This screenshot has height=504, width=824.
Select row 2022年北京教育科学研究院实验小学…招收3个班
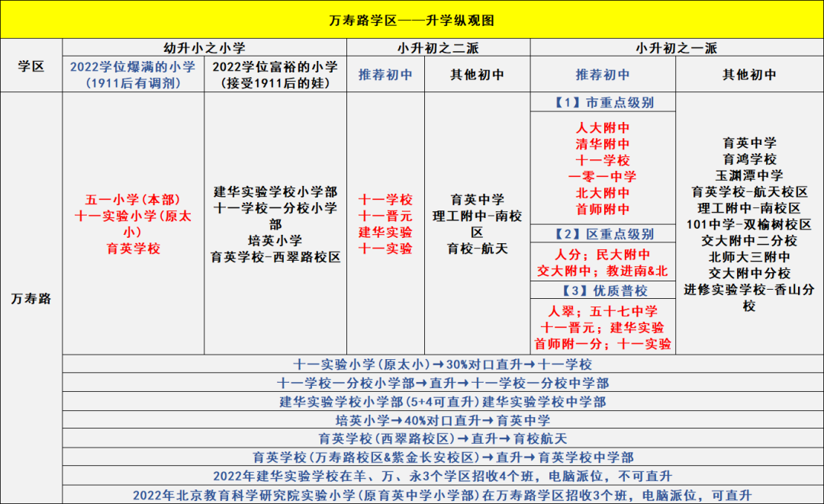(x=443, y=495)
